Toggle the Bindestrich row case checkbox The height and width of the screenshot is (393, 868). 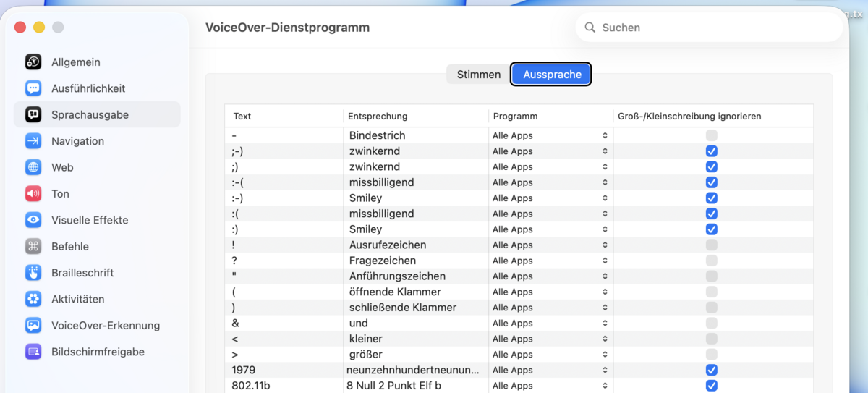(712, 135)
